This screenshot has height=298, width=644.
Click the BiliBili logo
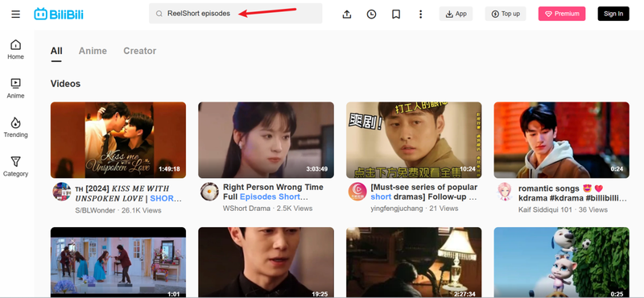59,14
